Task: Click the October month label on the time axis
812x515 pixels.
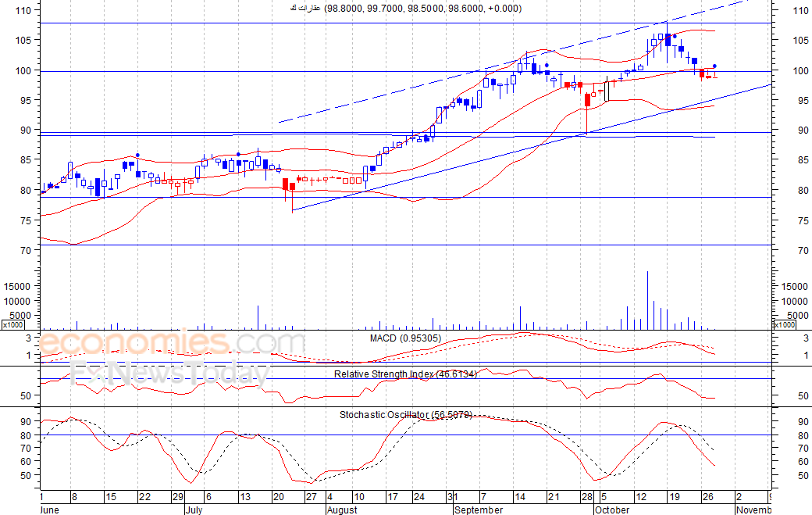Action: (x=612, y=510)
